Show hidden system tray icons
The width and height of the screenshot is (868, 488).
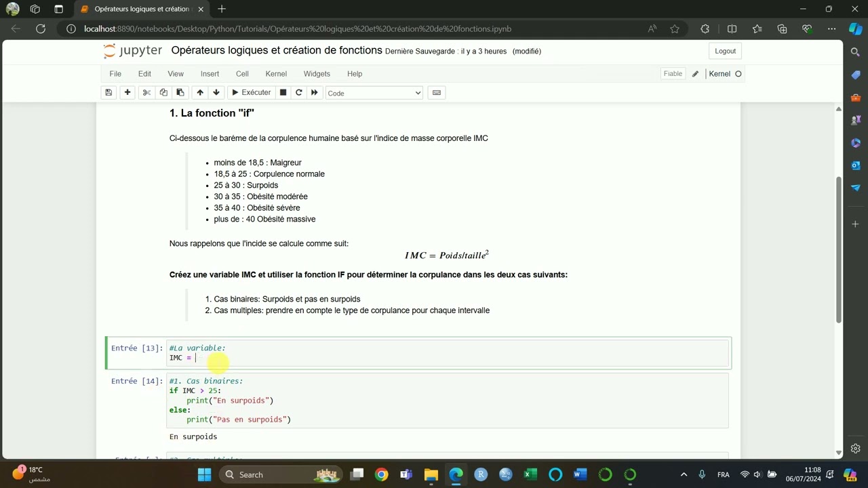(x=684, y=474)
